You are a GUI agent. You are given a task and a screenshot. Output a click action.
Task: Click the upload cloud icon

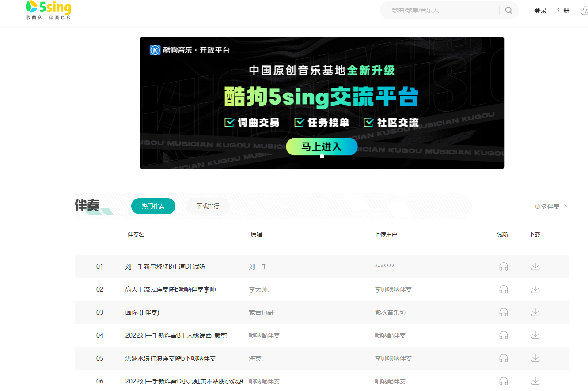click(584, 11)
